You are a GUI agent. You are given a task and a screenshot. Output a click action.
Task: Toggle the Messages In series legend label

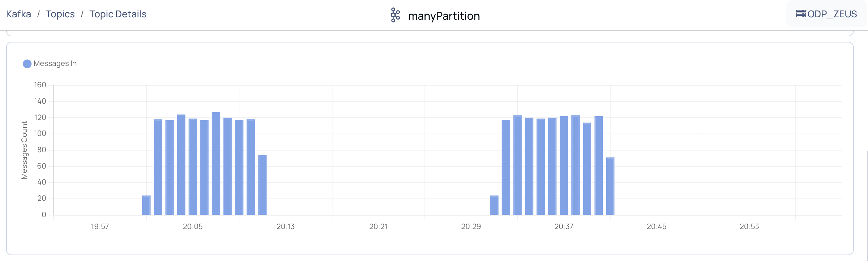[55, 64]
